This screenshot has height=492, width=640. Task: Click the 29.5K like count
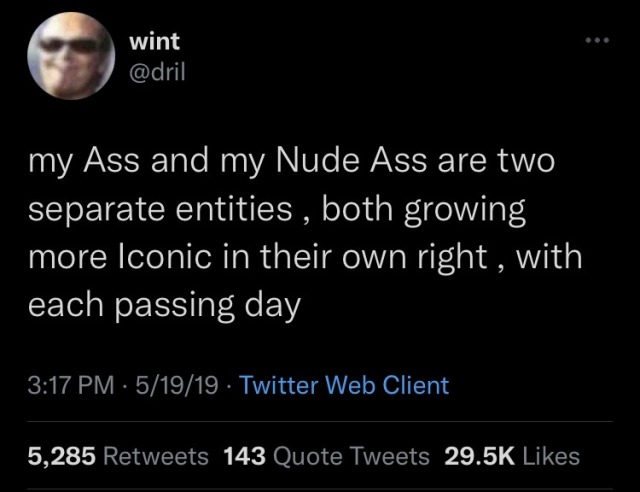478,456
